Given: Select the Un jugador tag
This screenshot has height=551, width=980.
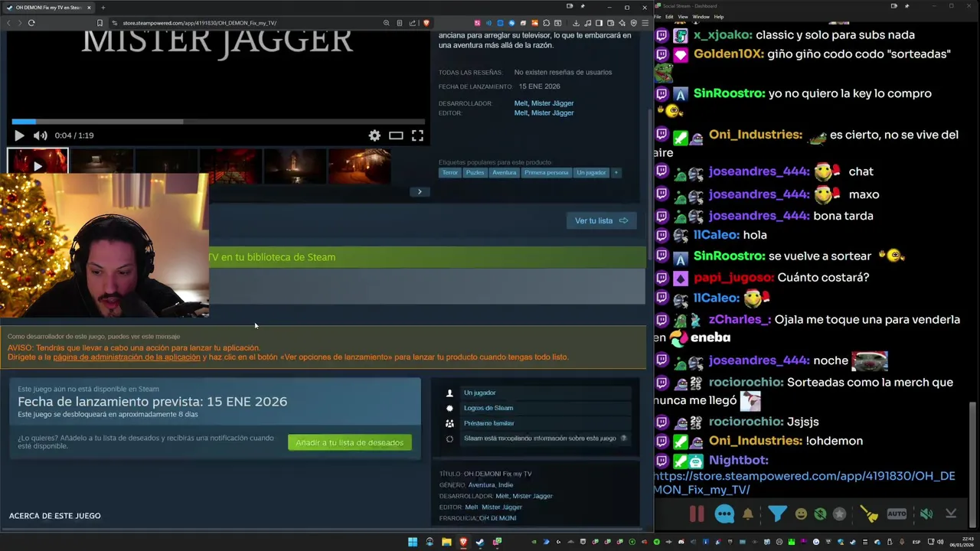Looking at the screenshot, I should (x=591, y=172).
